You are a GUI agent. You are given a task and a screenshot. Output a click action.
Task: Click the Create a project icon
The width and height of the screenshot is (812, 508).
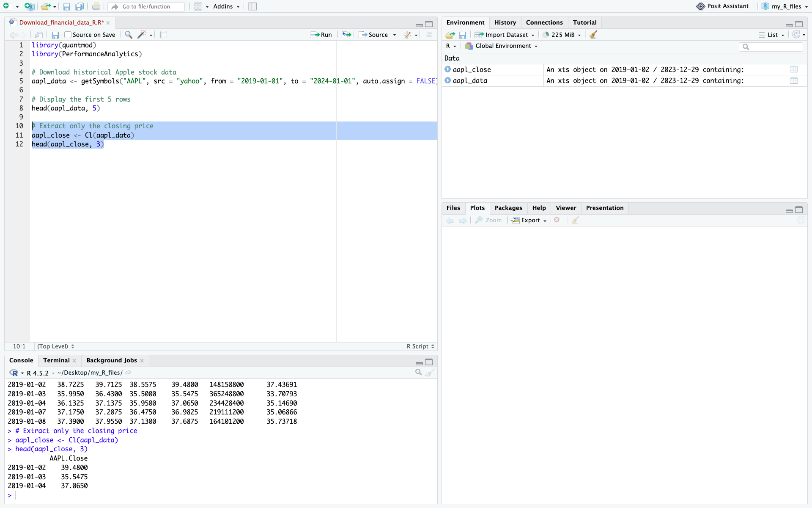pos(29,6)
